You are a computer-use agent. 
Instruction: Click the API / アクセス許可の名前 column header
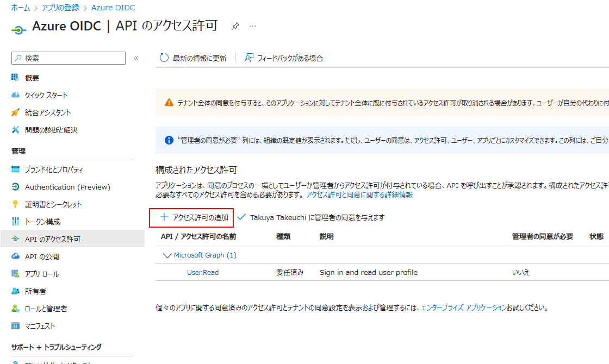point(198,236)
